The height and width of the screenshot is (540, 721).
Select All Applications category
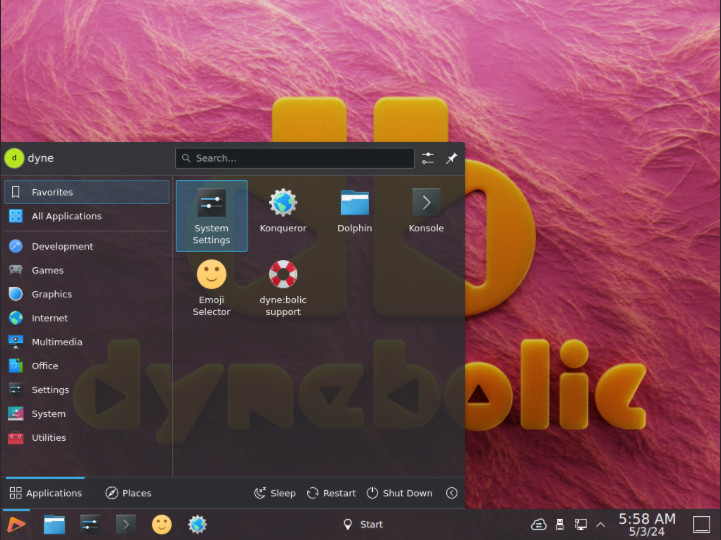tap(87, 216)
